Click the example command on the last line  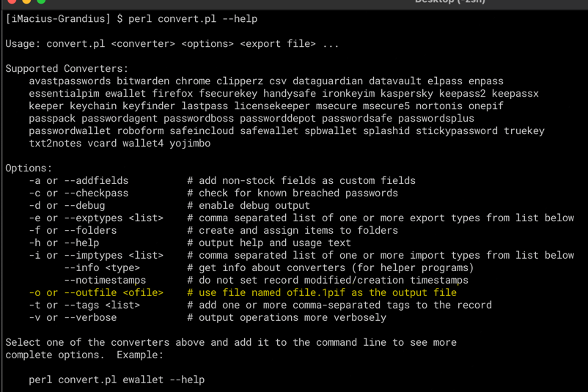(117, 380)
